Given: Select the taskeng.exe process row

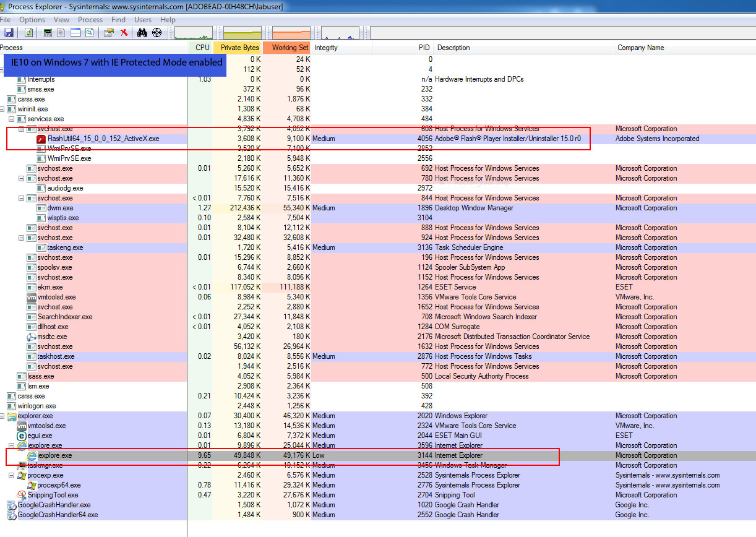Looking at the screenshot, I should coord(378,247).
